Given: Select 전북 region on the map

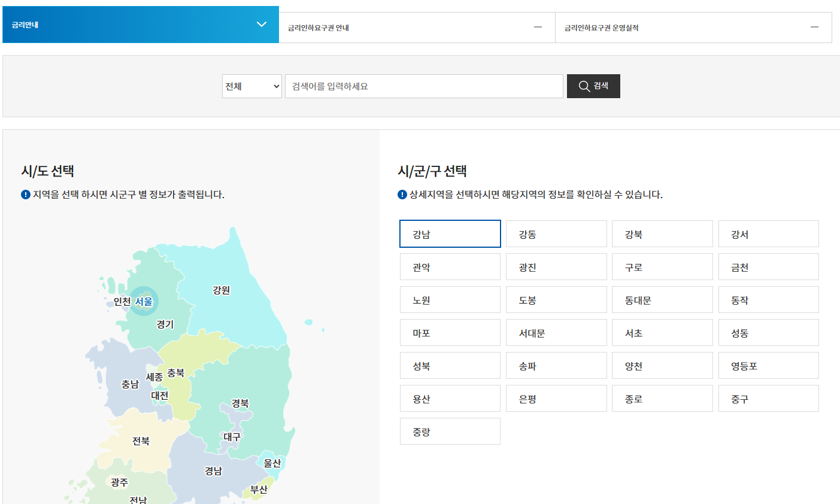Looking at the screenshot, I should (x=141, y=441).
